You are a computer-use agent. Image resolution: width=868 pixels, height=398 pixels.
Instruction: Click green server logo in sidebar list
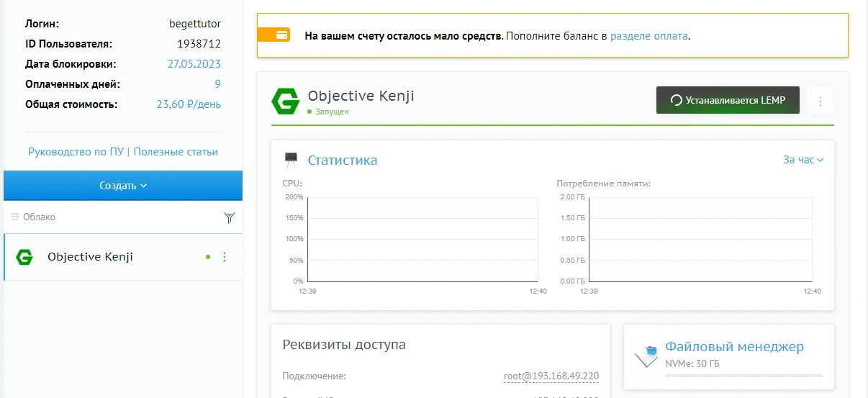pos(25,257)
